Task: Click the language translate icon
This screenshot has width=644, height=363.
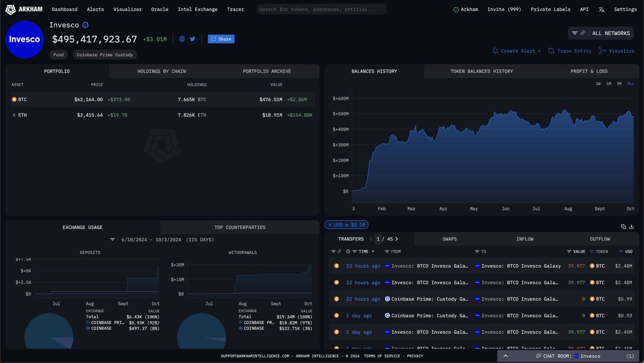Action: coord(601,10)
